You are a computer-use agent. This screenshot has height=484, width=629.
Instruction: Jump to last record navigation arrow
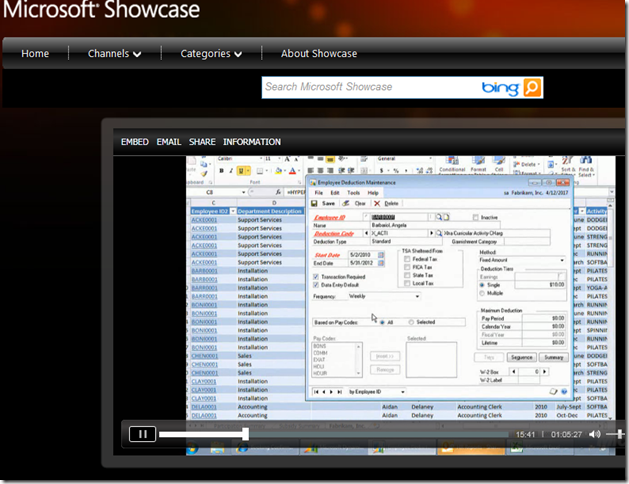pyautogui.click(x=339, y=392)
